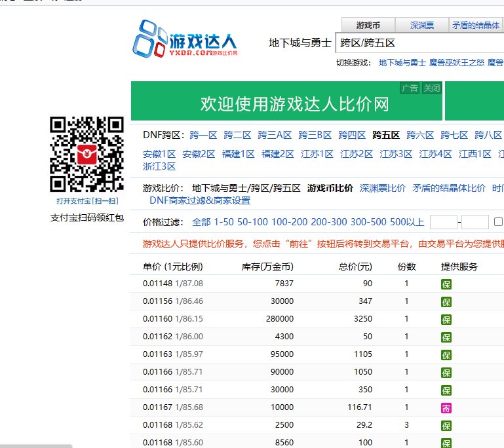Open 矛盾的结晶体比价 comparison

click(x=449, y=188)
